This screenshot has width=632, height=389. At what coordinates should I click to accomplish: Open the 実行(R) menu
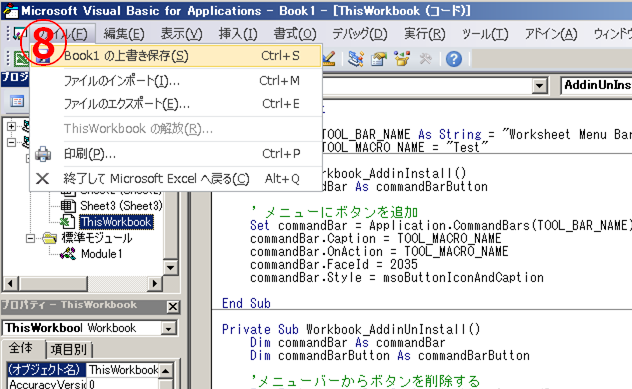[424, 34]
